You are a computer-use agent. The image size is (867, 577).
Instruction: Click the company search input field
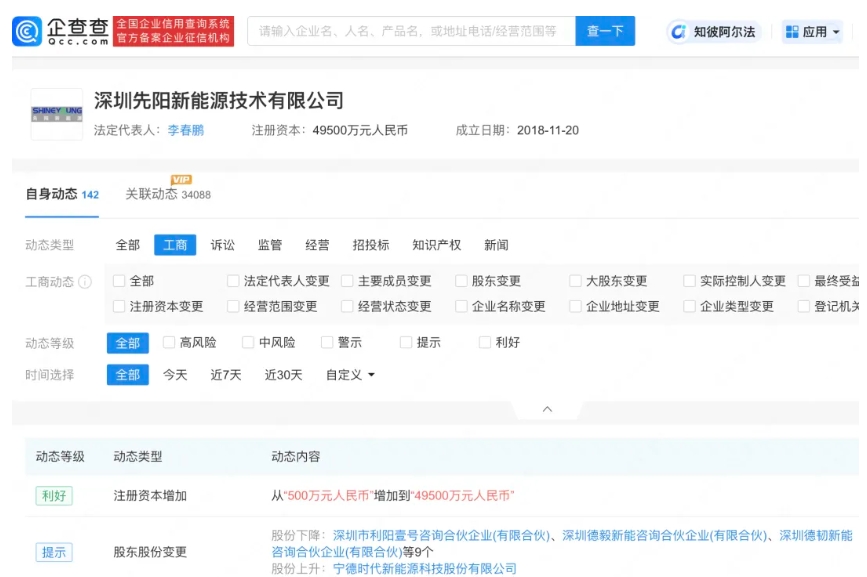[x=411, y=31]
